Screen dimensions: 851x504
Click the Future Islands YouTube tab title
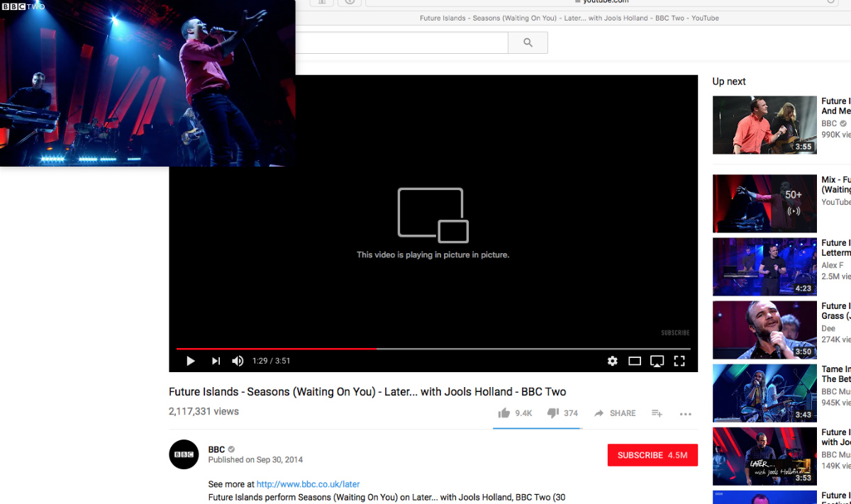pos(569,18)
